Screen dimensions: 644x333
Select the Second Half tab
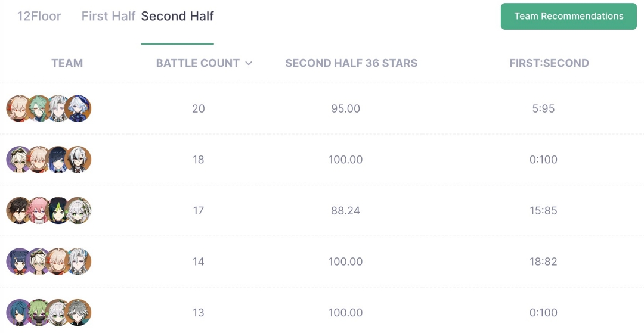tap(178, 16)
